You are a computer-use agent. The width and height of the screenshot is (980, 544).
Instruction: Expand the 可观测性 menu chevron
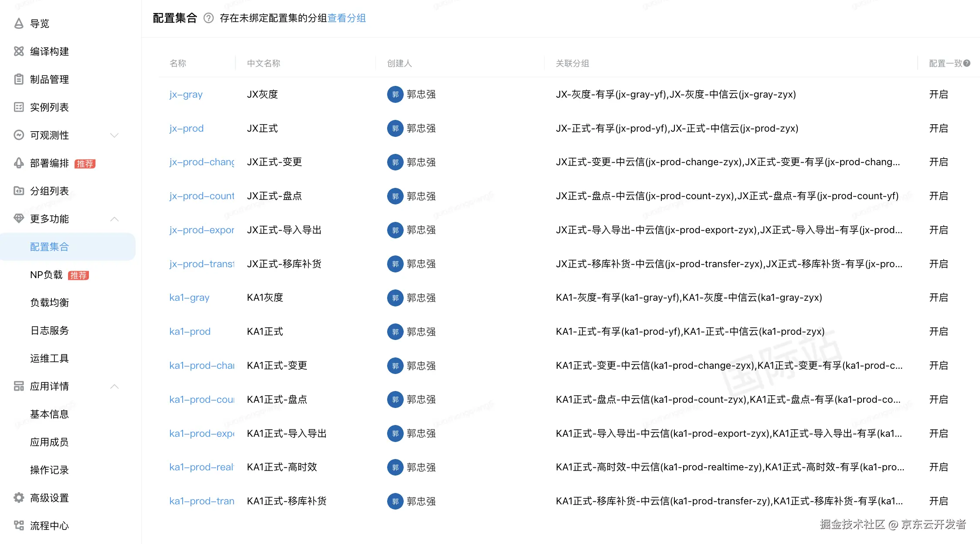coord(115,135)
